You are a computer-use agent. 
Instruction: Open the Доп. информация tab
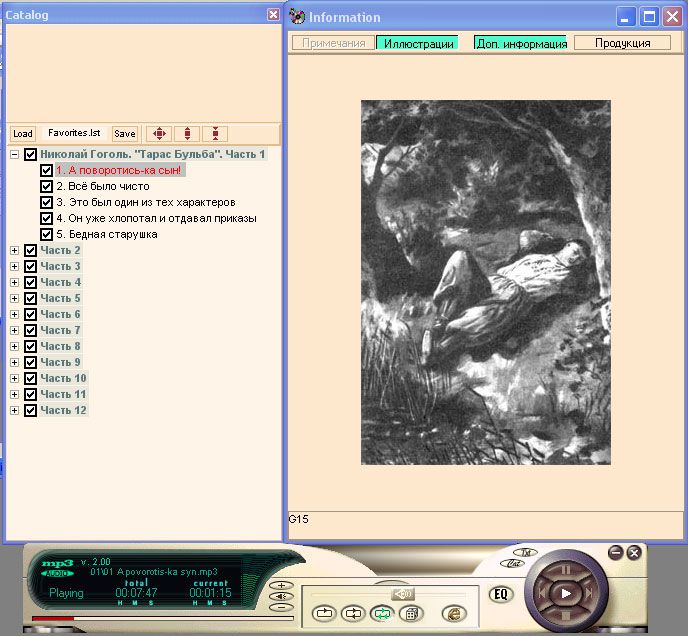tap(521, 43)
